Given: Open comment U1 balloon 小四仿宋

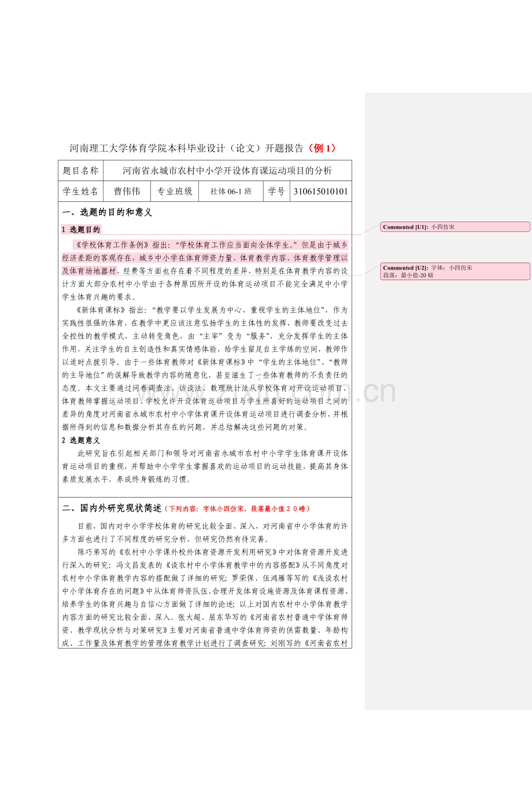Looking at the screenshot, I should click(455, 227).
